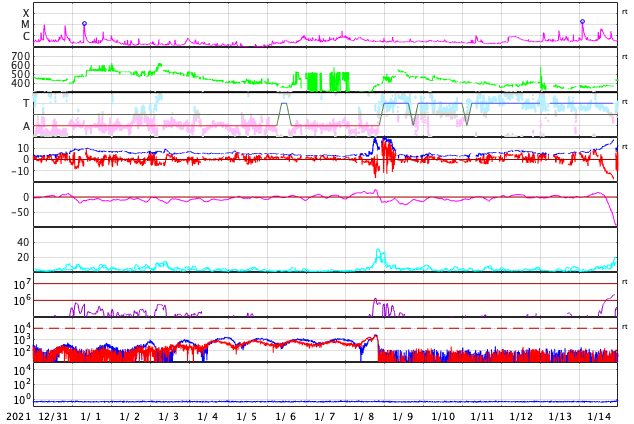Click the 10^7 axis tick label
The image size is (634, 424).
point(22,285)
